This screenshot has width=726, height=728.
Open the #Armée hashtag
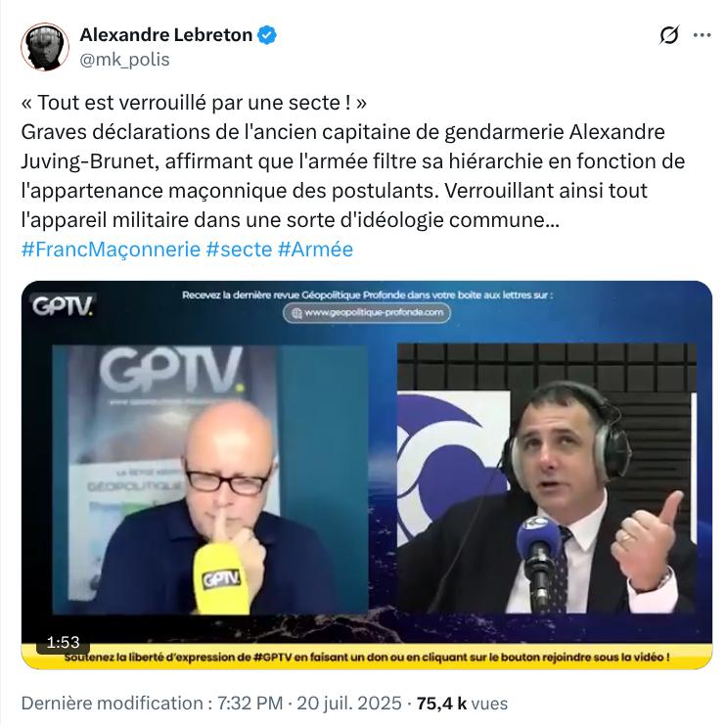316,250
